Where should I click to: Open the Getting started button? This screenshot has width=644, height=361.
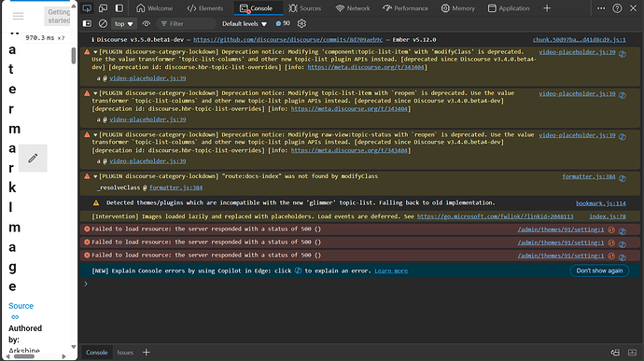58,16
